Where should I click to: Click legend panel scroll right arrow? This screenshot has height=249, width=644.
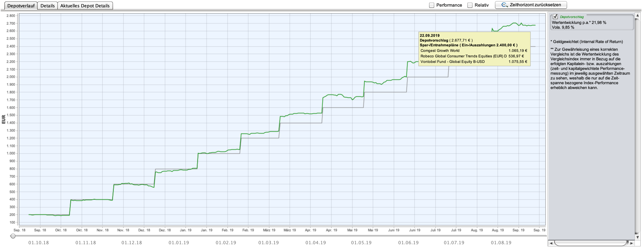click(632, 243)
